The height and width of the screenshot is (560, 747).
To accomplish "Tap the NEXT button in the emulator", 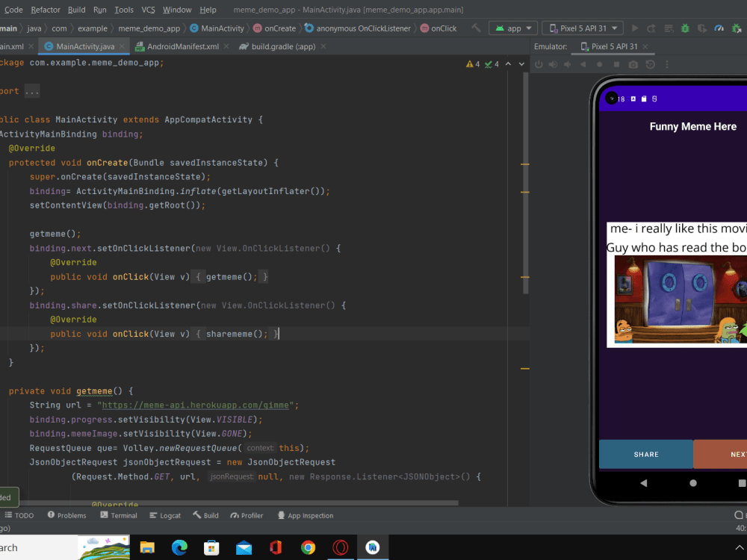I will [x=720, y=454].
